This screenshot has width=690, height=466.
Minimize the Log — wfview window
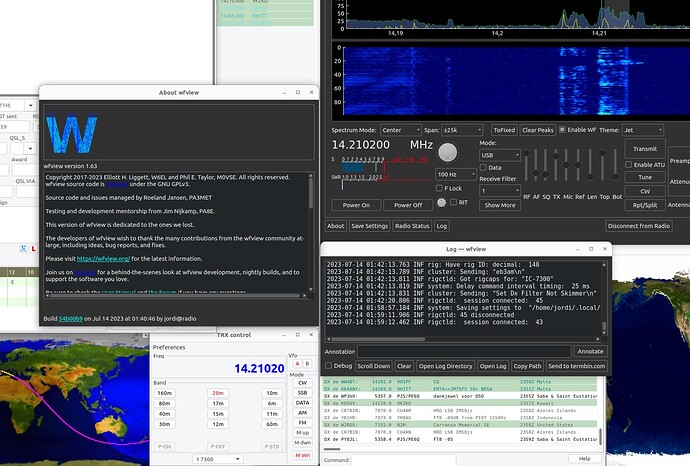(578, 249)
